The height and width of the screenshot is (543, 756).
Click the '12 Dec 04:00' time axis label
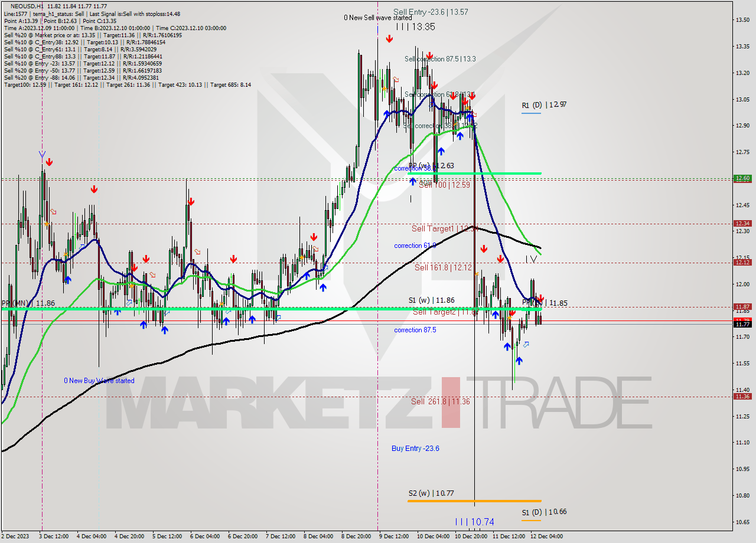coord(546,537)
